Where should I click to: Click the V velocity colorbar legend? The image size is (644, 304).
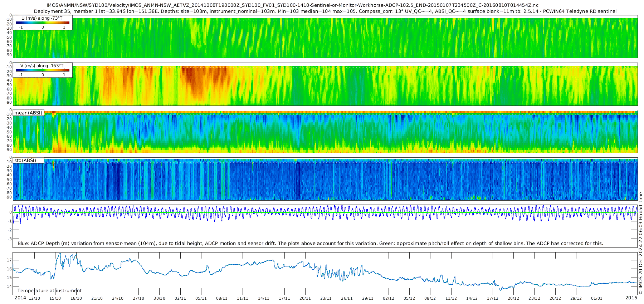pos(43,70)
